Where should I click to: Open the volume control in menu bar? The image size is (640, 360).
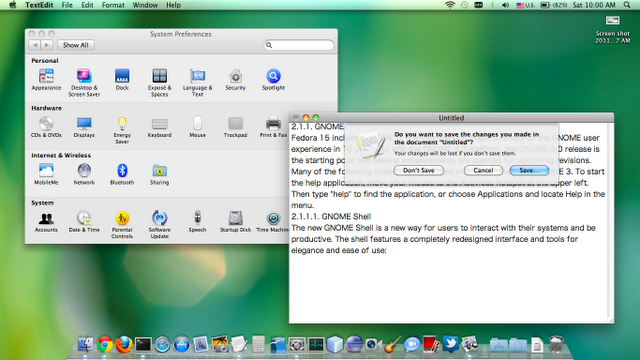pos(505,5)
